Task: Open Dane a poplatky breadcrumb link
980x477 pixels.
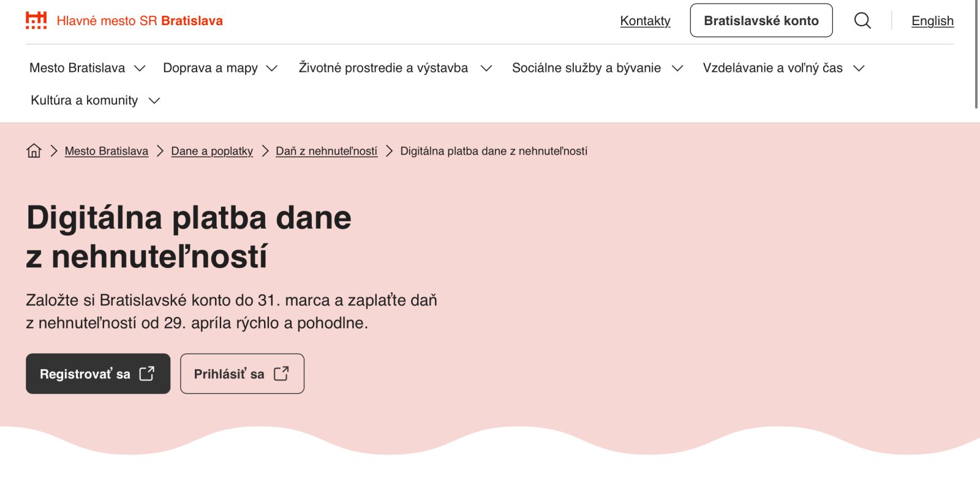Action: (x=212, y=151)
